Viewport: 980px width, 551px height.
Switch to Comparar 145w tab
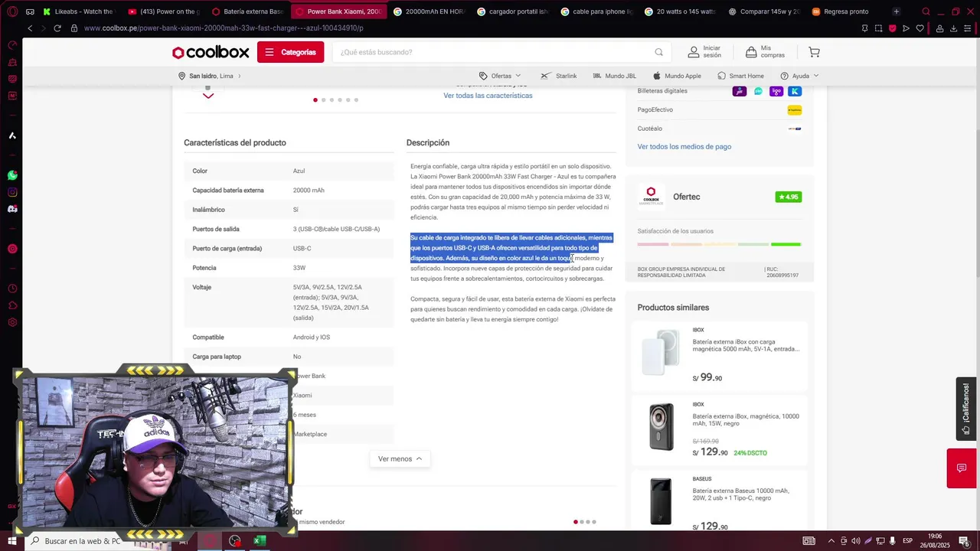coord(763,11)
